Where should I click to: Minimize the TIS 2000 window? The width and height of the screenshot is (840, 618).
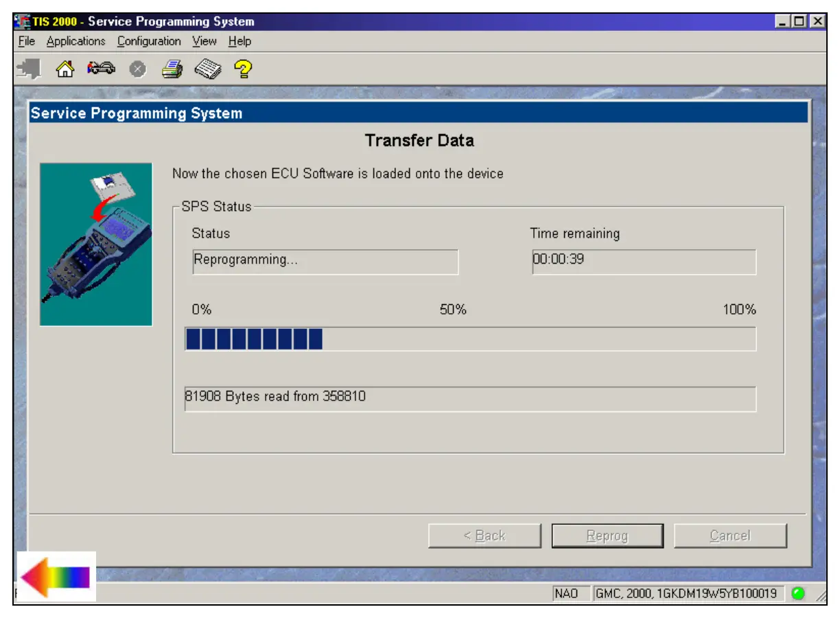[783, 22]
